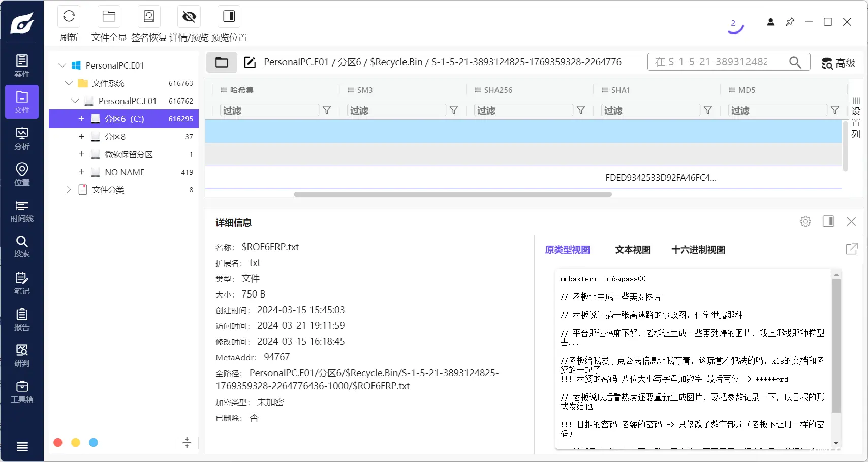Open the 分析 analysis sidebar section

(22, 139)
